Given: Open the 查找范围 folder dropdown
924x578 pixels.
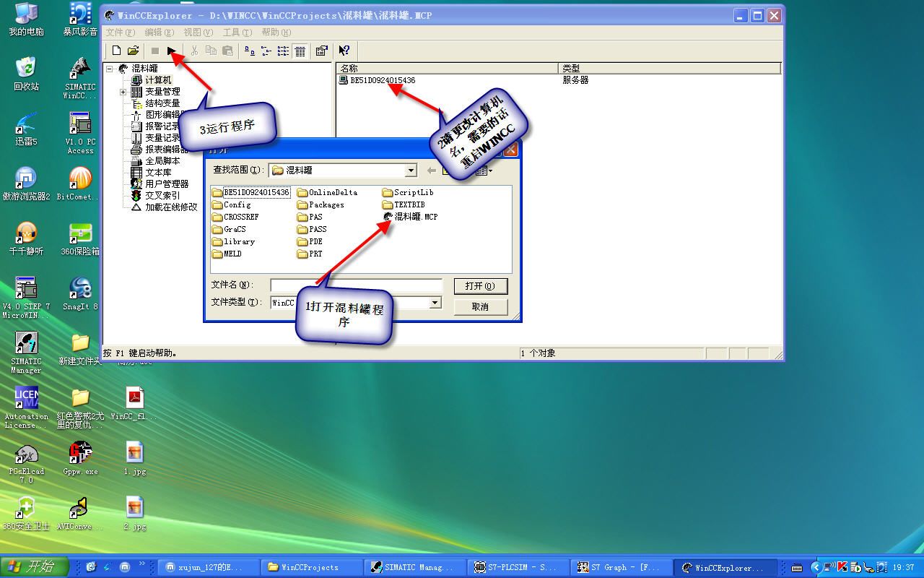Looking at the screenshot, I should click(411, 171).
